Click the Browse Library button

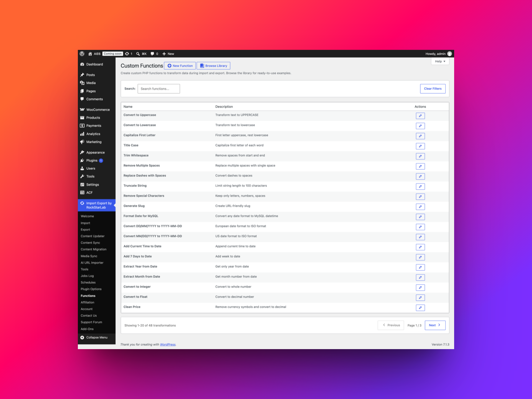coord(213,66)
